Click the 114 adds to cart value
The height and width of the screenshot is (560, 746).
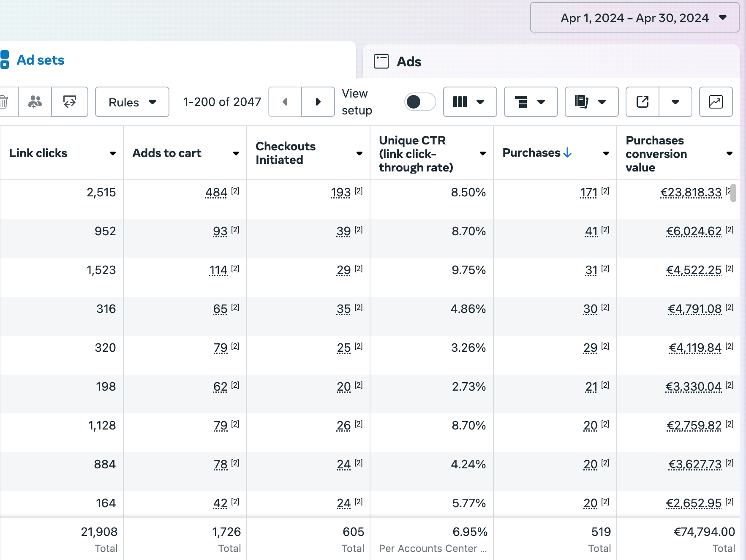(x=218, y=270)
